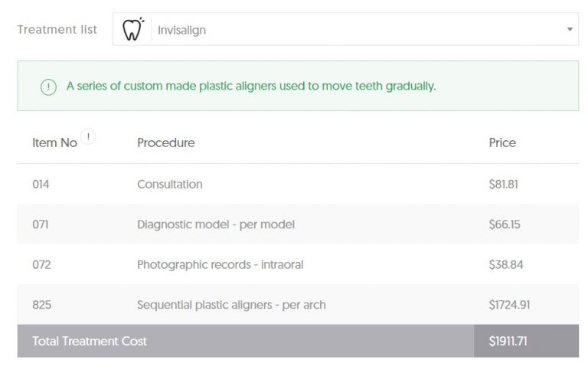Click the exclamation icon in green notice
Screen dimensions: 588x370
click(48, 87)
